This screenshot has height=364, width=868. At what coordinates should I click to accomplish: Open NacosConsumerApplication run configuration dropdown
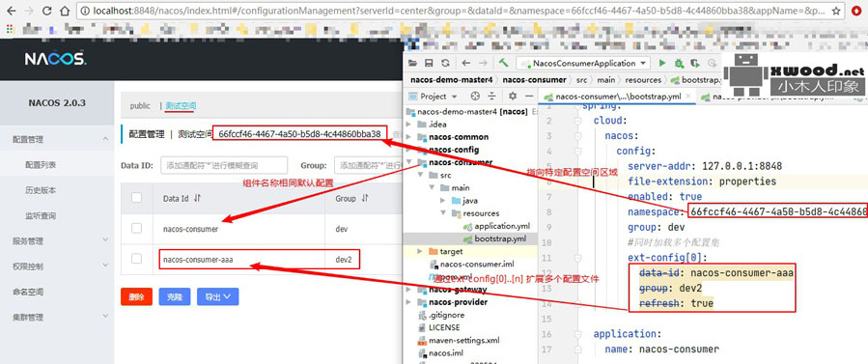pyautogui.click(x=583, y=63)
